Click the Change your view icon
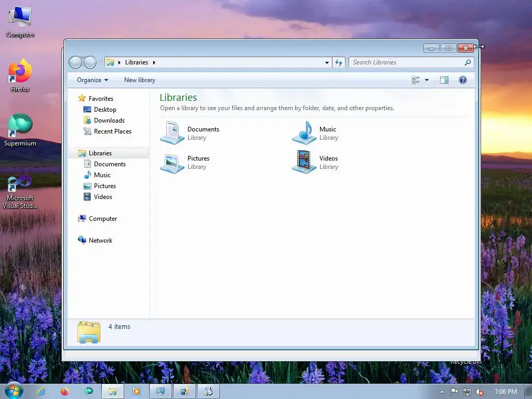 click(416, 80)
